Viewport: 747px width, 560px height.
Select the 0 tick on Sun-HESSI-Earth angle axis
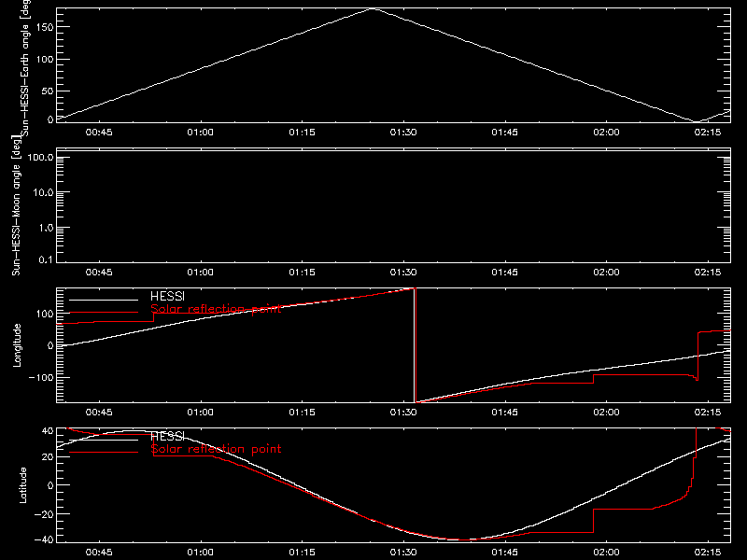pyautogui.click(x=50, y=119)
